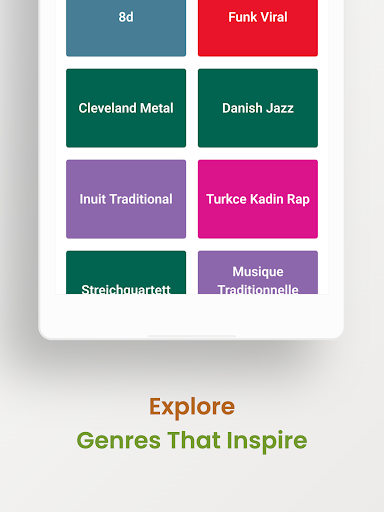The height and width of the screenshot is (512, 384).
Task: Click the 'Turkce Kadin Rap' label text
Action: pos(258,199)
